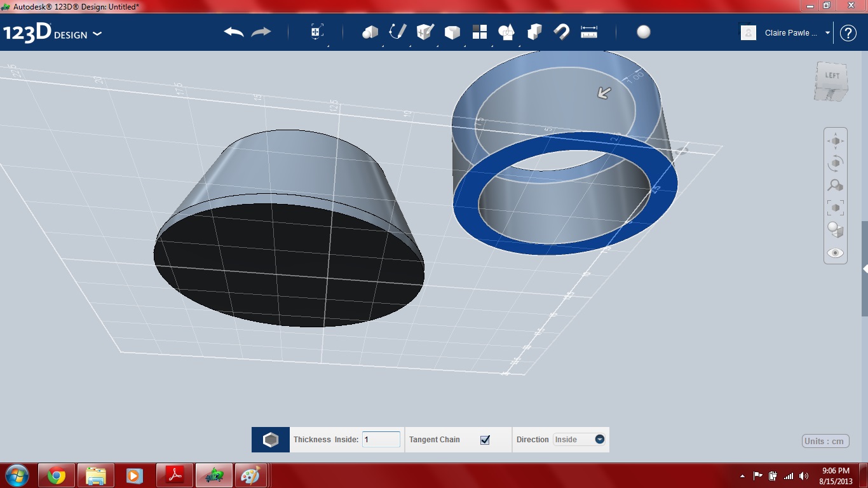868x488 pixels.
Task: Open Claire Pawle account dropdown arrow
Action: click(x=827, y=33)
